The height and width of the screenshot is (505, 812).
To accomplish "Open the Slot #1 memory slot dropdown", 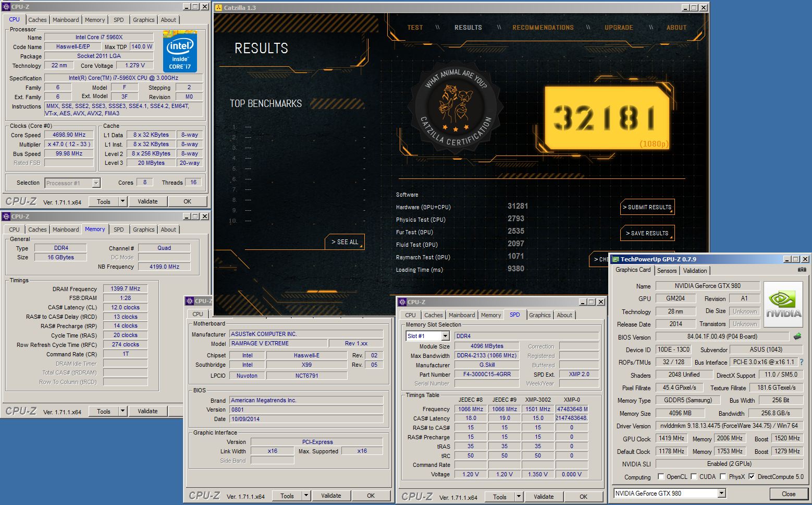I will click(445, 336).
